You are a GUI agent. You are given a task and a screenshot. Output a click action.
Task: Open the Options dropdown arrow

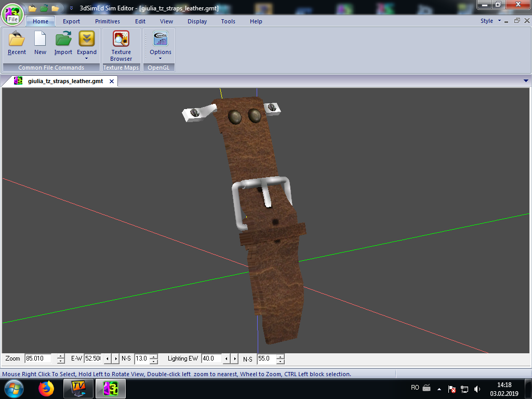[x=161, y=59]
